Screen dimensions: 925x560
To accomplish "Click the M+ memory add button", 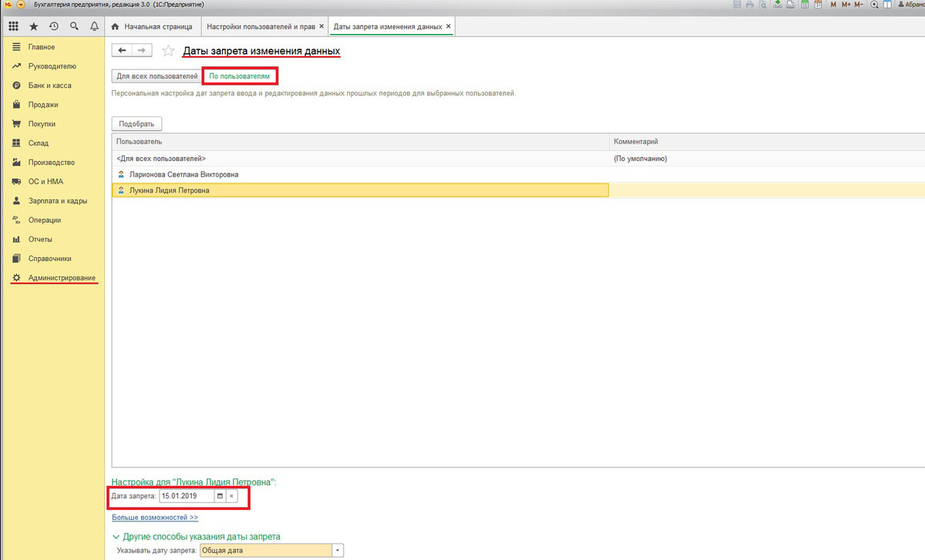I will 846,5.
